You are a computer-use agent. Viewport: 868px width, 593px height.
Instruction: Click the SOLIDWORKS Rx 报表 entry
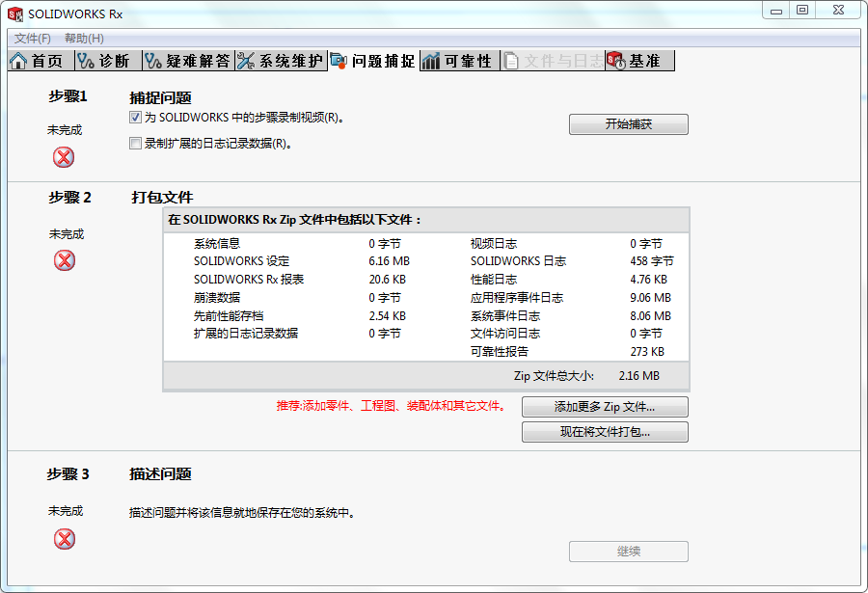click(x=249, y=280)
